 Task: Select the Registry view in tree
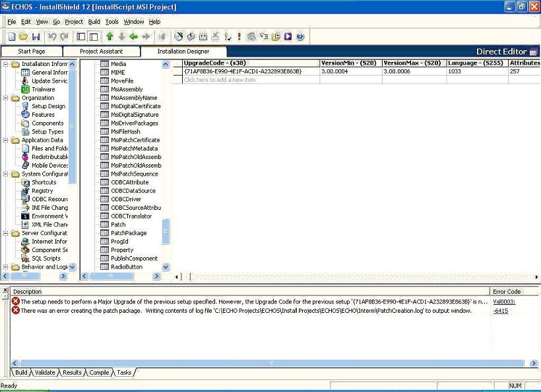click(42, 191)
